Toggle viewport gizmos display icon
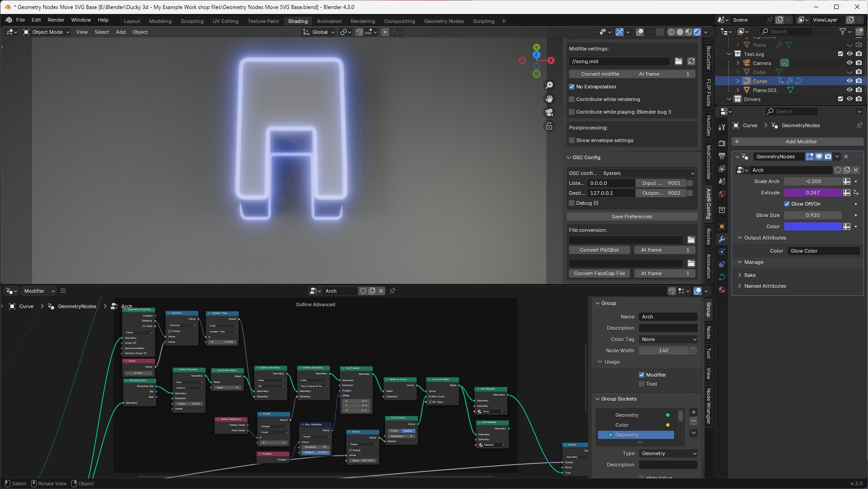Viewport: 868px width, 489px height. [x=620, y=32]
